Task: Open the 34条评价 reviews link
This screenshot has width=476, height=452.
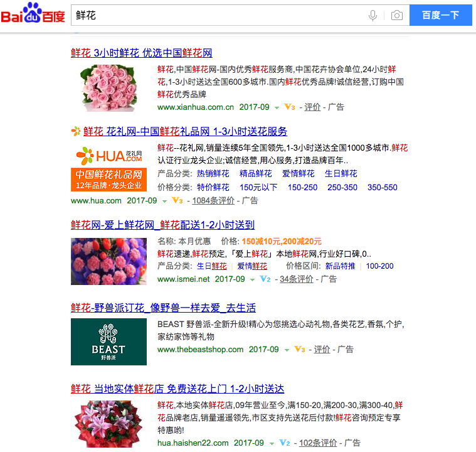Action: [296, 279]
